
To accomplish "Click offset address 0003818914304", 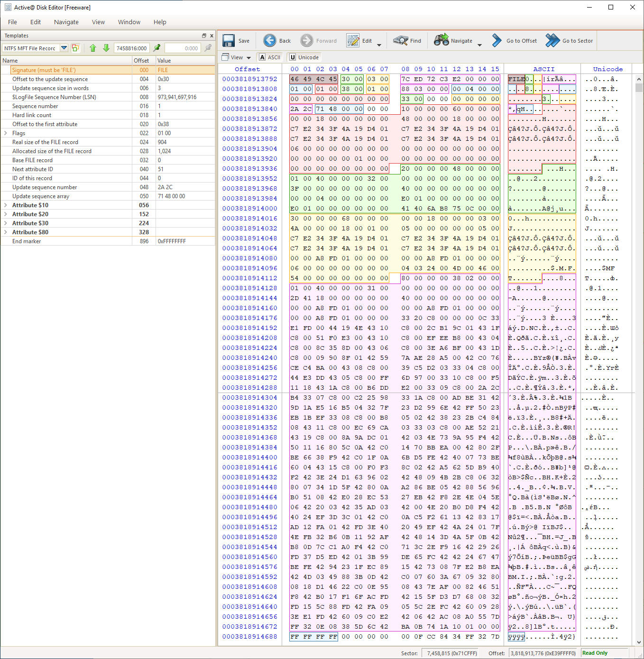I will [250, 398].
